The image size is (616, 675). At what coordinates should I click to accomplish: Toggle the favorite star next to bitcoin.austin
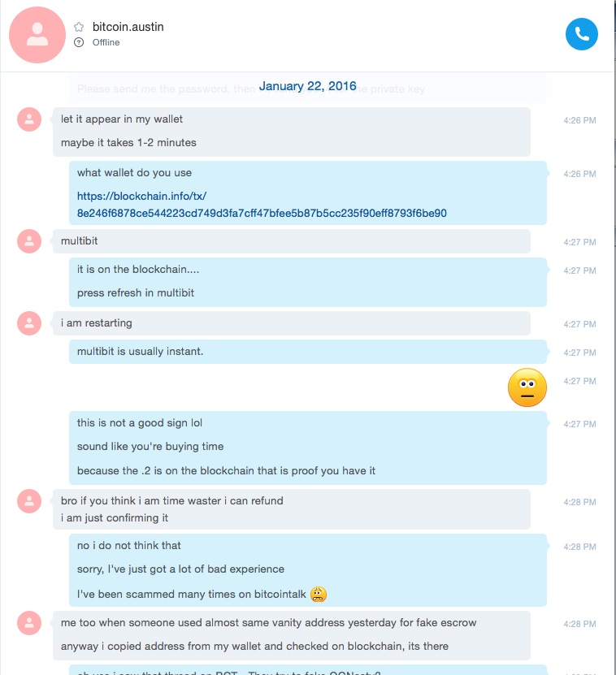(x=79, y=27)
